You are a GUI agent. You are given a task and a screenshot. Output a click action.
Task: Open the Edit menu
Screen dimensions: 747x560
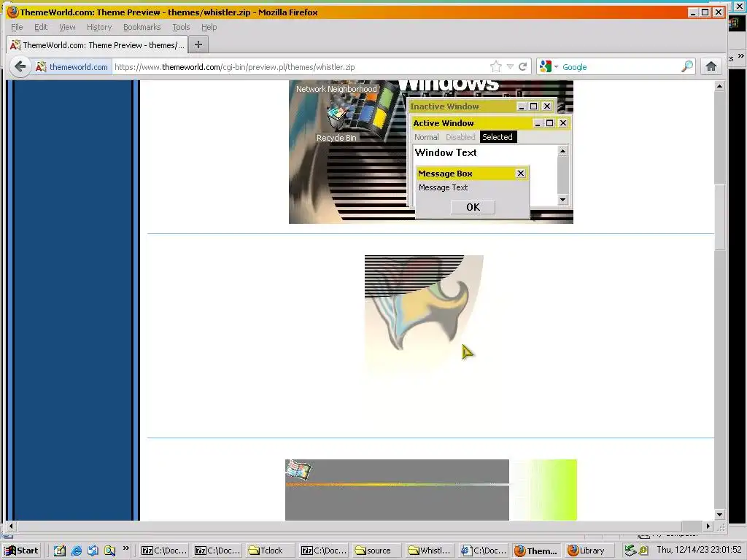(41, 27)
